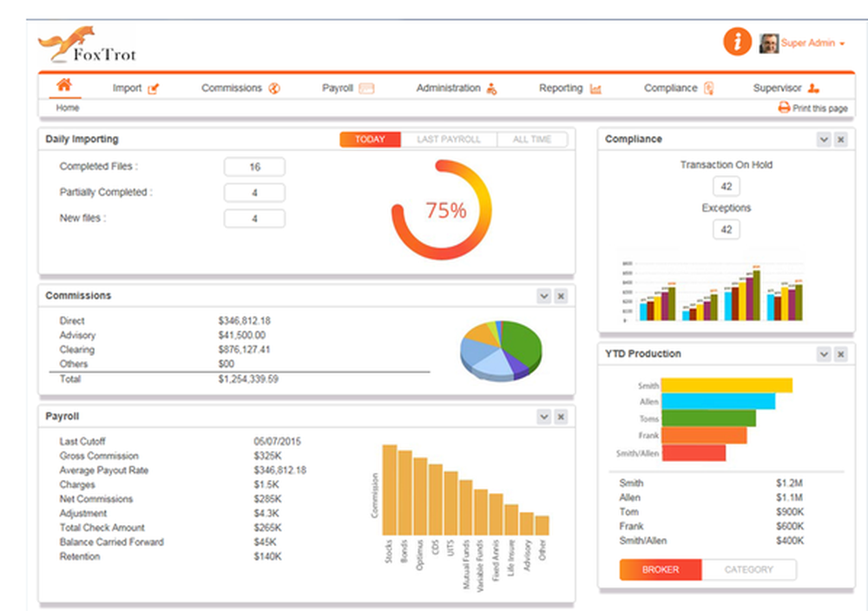Image resolution: width=868 pixels, height=611 pixels.
Task: Open the Administration menu
Action: point(457,89)
